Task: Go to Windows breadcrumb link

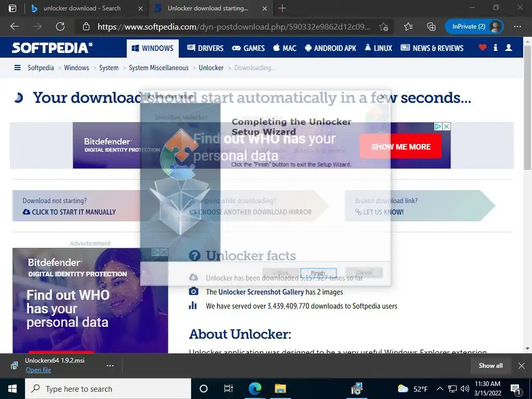Action: [76, 68]
